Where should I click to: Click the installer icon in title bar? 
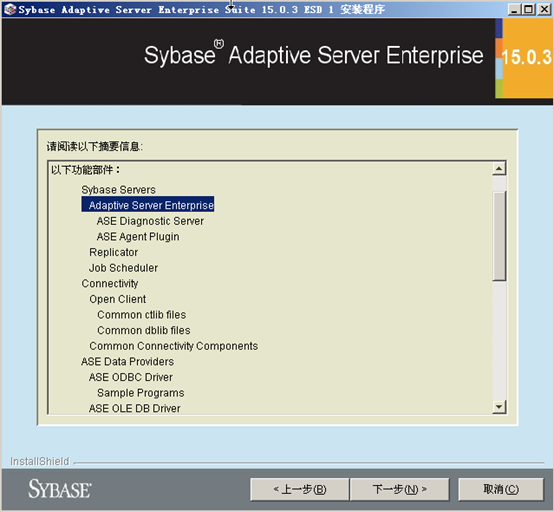10,9
